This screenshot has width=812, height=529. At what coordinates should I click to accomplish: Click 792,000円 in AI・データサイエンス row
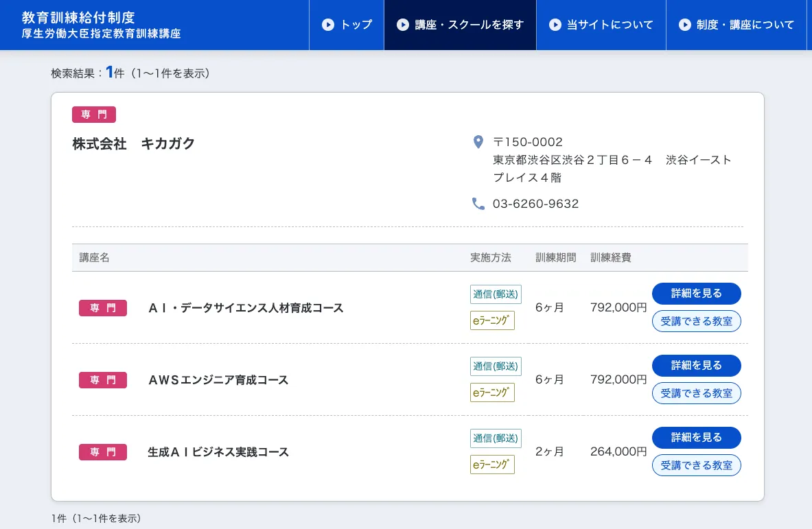click(x=619, y=307)
